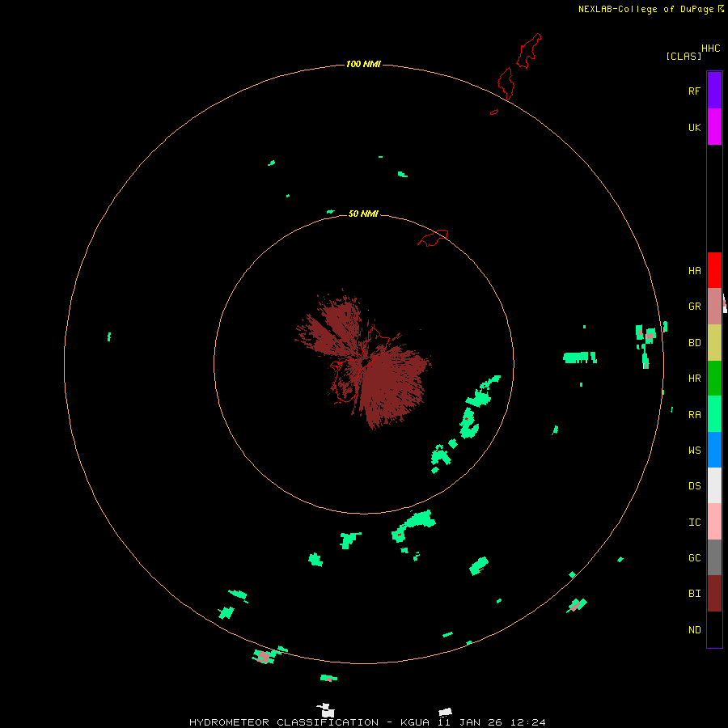Click the GR legend label
728x728 pixels.
pyautogui.click(x=695, y=307)
